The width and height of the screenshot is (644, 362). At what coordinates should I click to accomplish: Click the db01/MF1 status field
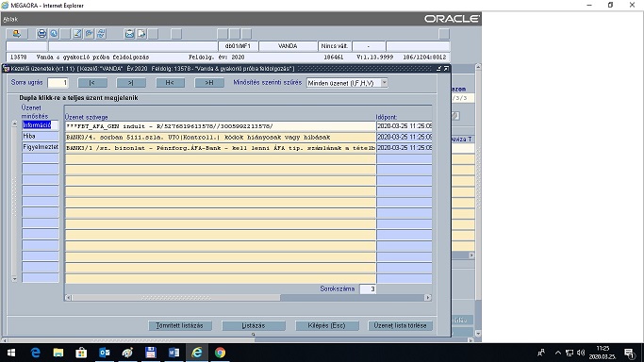(x=238, y=46)
